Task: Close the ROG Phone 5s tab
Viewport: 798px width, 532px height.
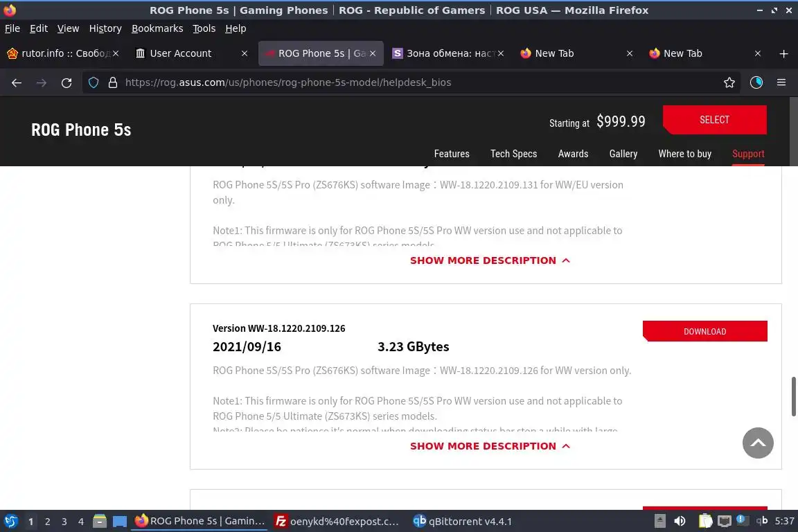Action: 373,53
